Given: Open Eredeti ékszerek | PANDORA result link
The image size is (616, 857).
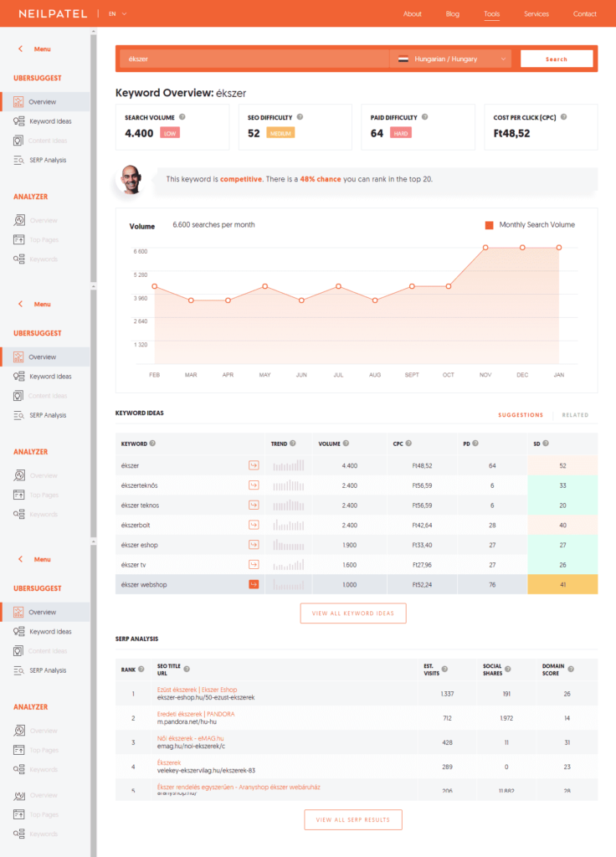Looking at the screenshot, I should [x=196, y=714].
